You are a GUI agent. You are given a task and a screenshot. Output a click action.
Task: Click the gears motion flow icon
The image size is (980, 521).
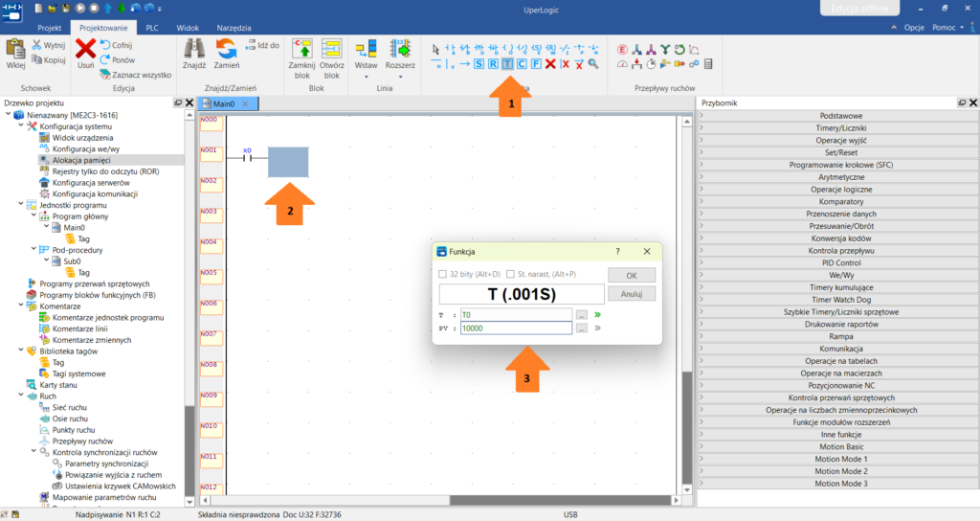click(694, 64)
